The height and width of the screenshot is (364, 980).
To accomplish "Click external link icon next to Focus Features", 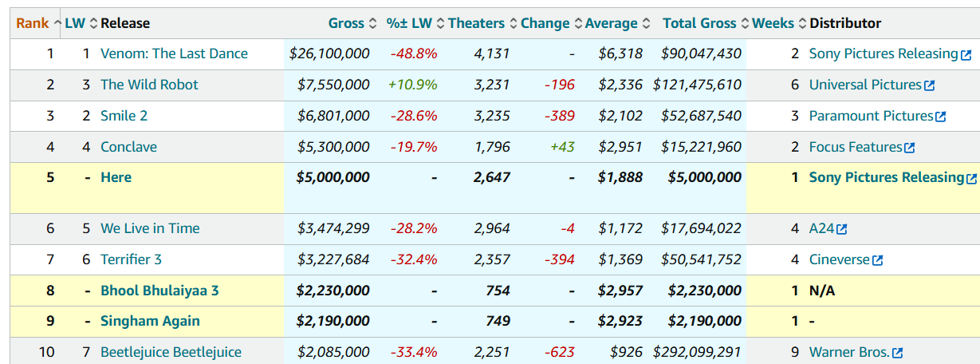I will [909, 148].
